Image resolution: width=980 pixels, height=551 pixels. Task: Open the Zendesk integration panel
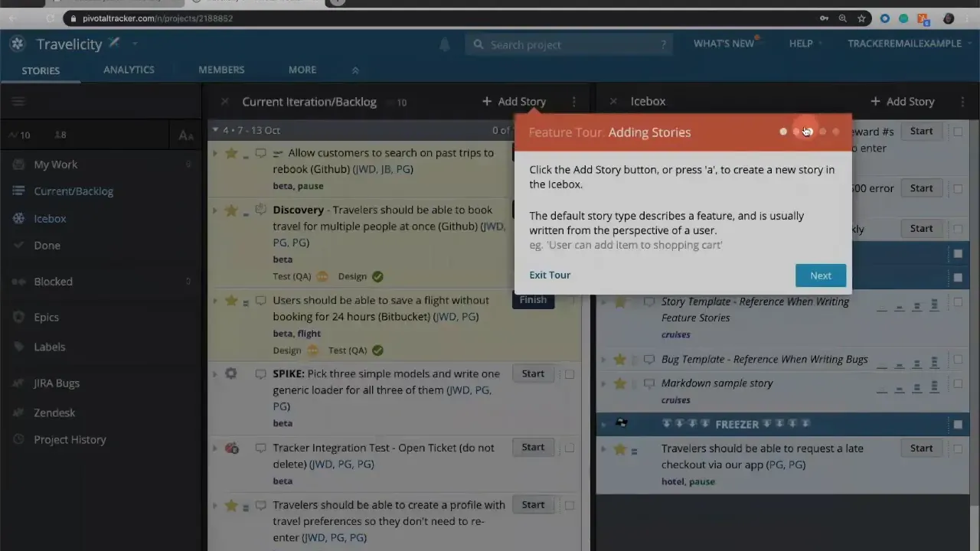54,412
